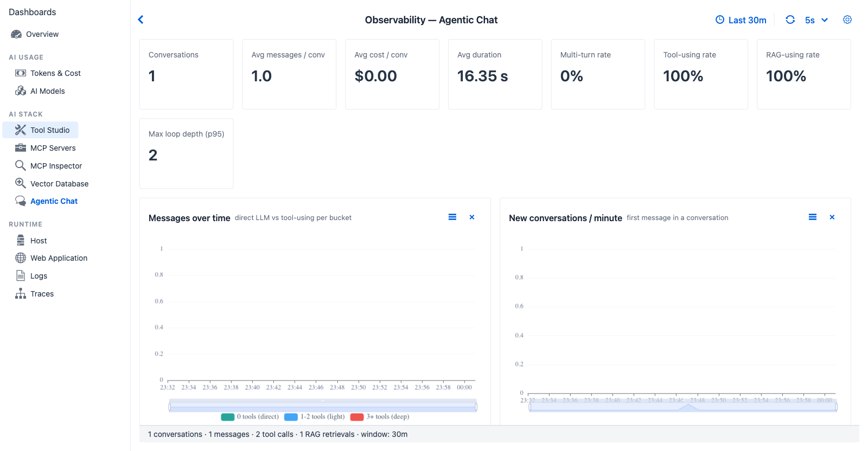The height and width of the screenshot is (451, 868).
Task: Click the Host server icon
Action: 21,241
